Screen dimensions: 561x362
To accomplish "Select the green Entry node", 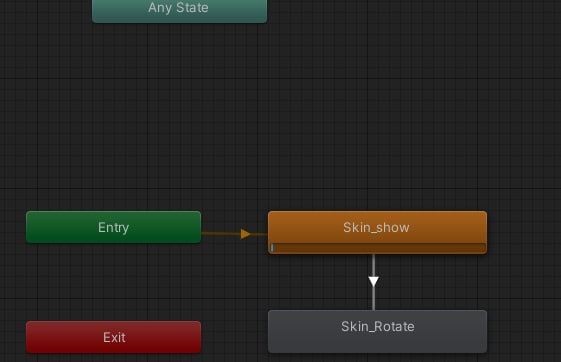I will [113, 227].
